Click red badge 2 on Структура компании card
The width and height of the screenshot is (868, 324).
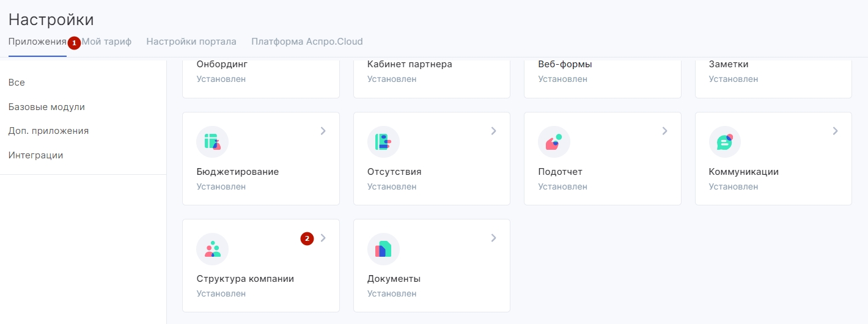(307, 238)
